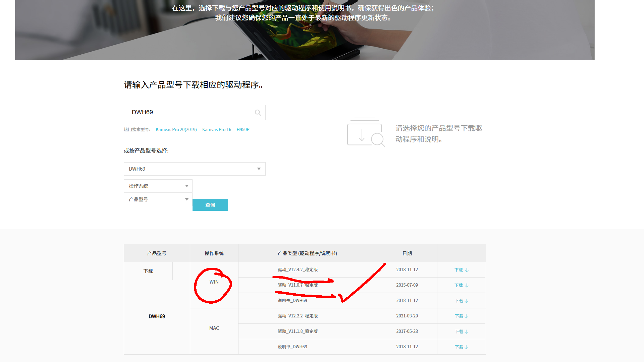
Task: Download WIN driver V11.0.7 stable version
Action: coord(461,285)
